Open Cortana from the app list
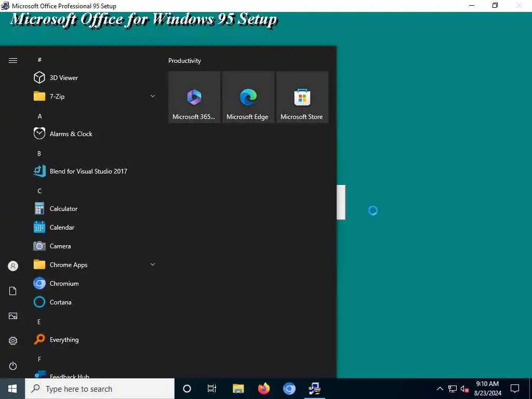The height and width of the screenshot is (399, 532). (94, 302)
